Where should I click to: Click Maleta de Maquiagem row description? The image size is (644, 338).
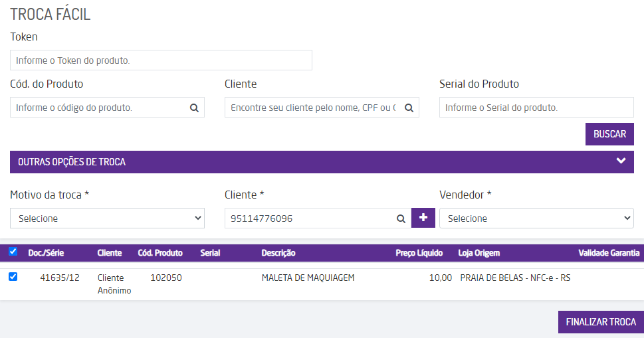pos(308,278)
